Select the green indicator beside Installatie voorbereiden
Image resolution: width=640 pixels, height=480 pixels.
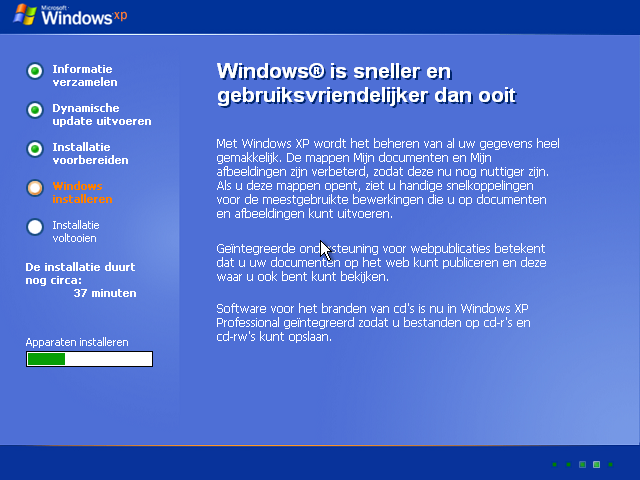tap(35, 148)
